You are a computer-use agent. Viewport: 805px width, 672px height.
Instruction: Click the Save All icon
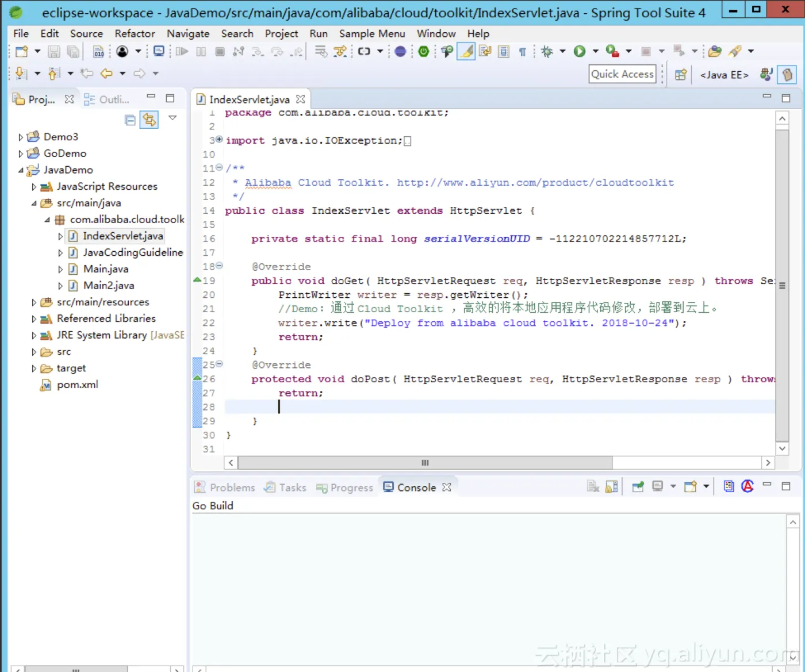tap(73, 52)
